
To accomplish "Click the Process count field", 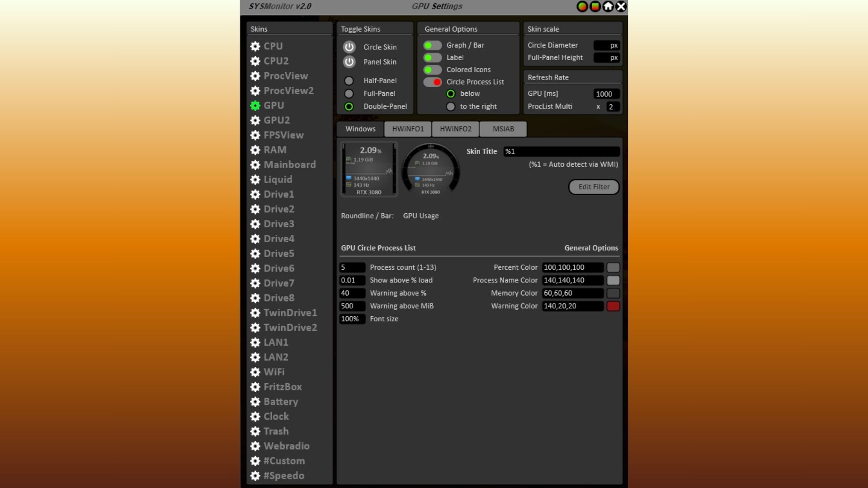I will pyautogui.click(x=352, y=267).
